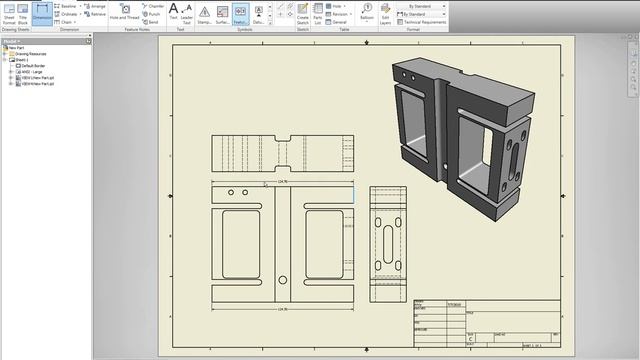Image resolution: width=640 pixels, height=360 pixels.
Task: Open the Hole table dropdown arrow
Action: click(x=344, y=6)
